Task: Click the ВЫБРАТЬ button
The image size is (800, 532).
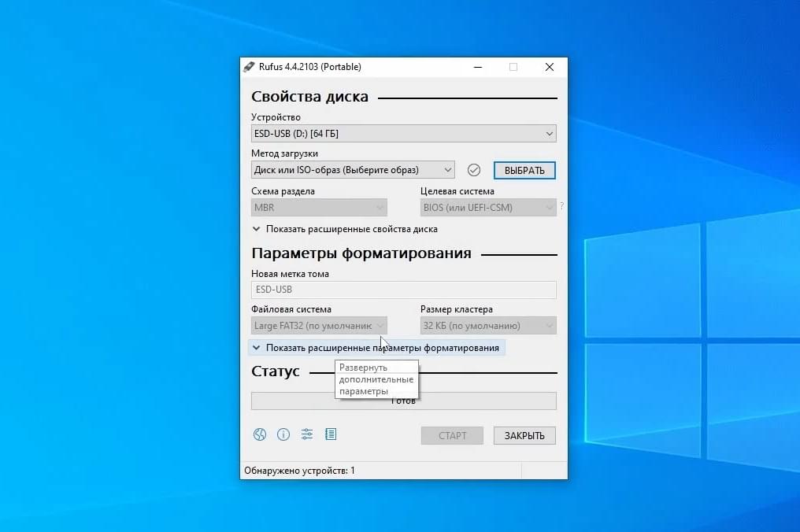Action: pyautogui.click(x=524, y=170)
